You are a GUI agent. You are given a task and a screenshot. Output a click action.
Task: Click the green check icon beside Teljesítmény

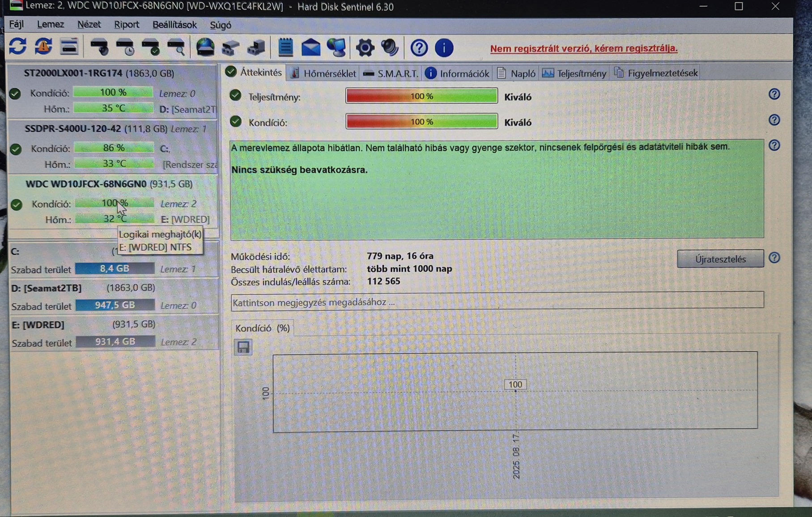click(x=235, y=95)
